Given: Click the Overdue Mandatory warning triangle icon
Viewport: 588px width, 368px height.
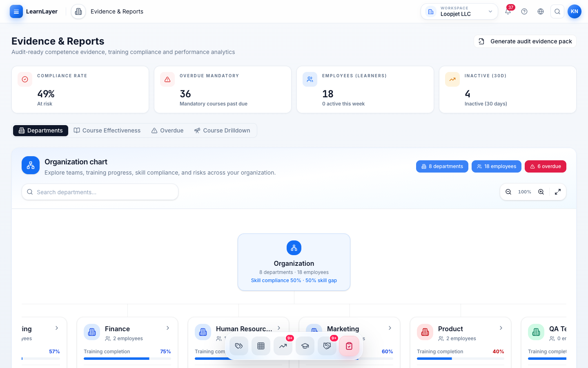Looking at the screenshot, I should point(167,79).
